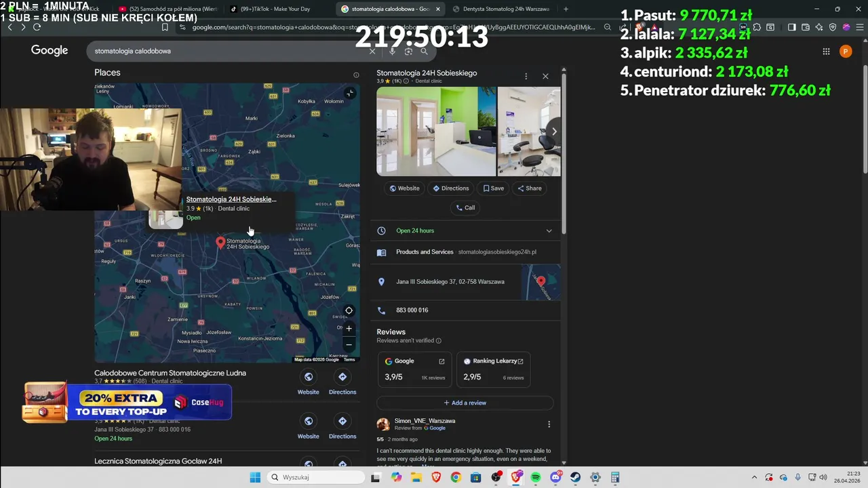Click phone number 883 000 016 in panel
This screenshot has width=868, height=488.
pos(412,310)
